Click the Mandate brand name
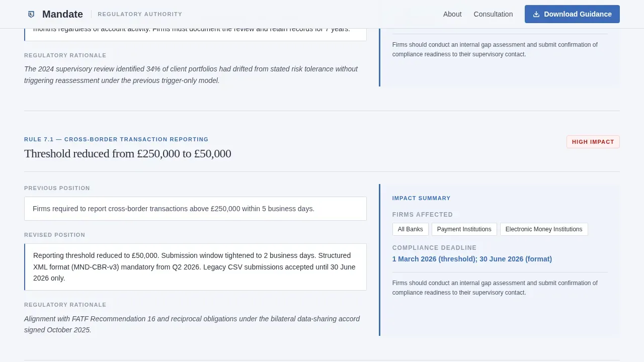The width and height of the screenshot is (644, 362). [62, 14]
